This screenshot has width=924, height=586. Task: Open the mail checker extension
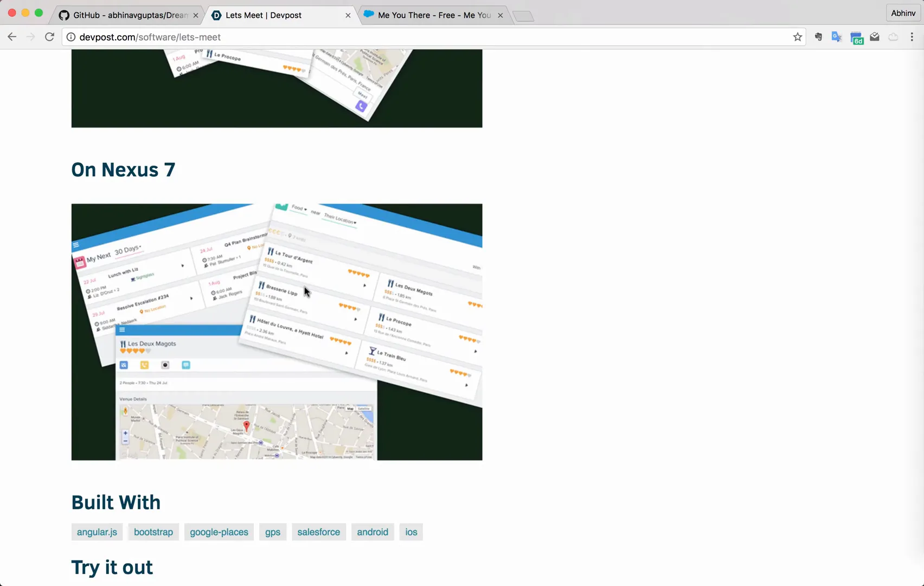click(x=875, y=37)
